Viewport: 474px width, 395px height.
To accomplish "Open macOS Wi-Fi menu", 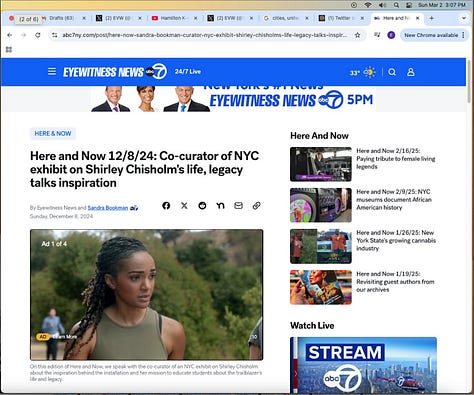I will point(368,5).
